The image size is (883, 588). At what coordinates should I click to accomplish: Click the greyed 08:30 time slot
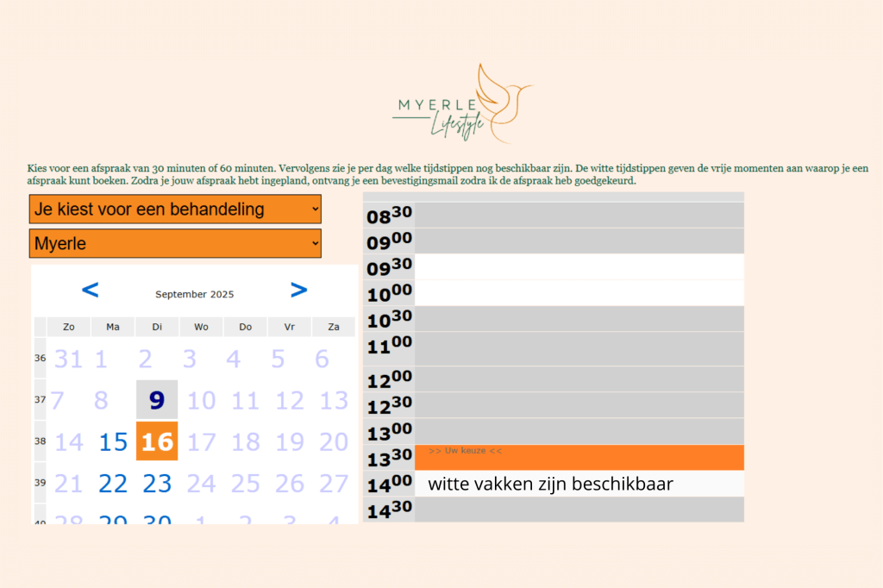[579, 215]
